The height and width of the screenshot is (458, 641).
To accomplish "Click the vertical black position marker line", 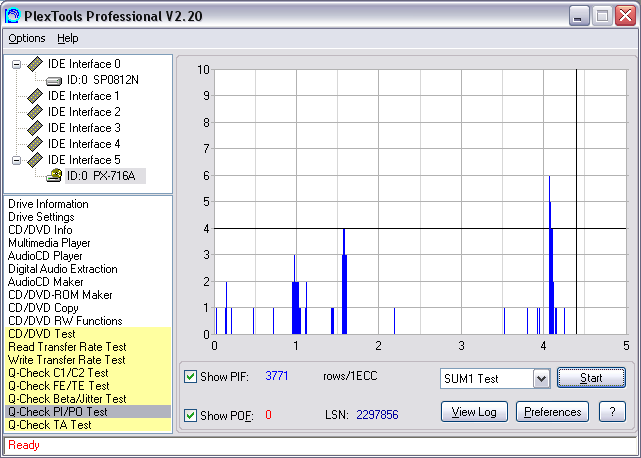I will point(576,202).
